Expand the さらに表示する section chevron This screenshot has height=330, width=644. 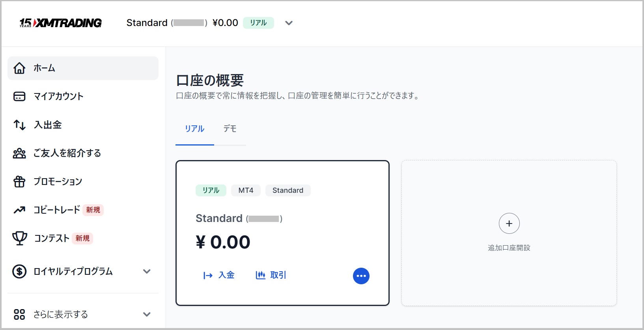tap(147, 314)
